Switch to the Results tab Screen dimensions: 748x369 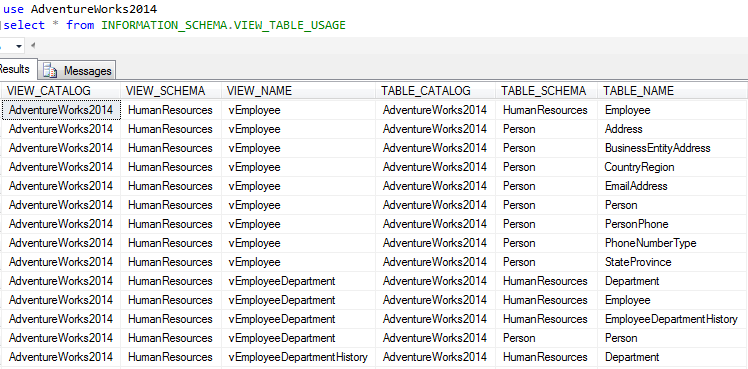tap(17, 69)
